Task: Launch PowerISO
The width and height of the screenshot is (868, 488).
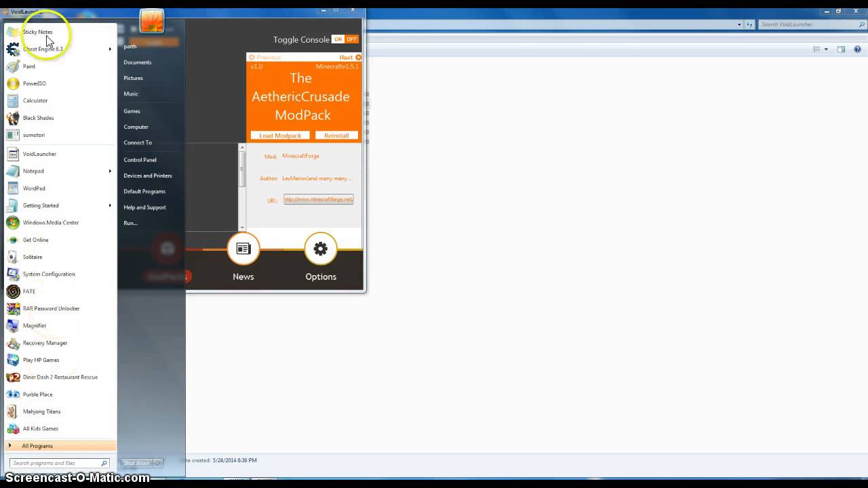Action: point(60,83)
